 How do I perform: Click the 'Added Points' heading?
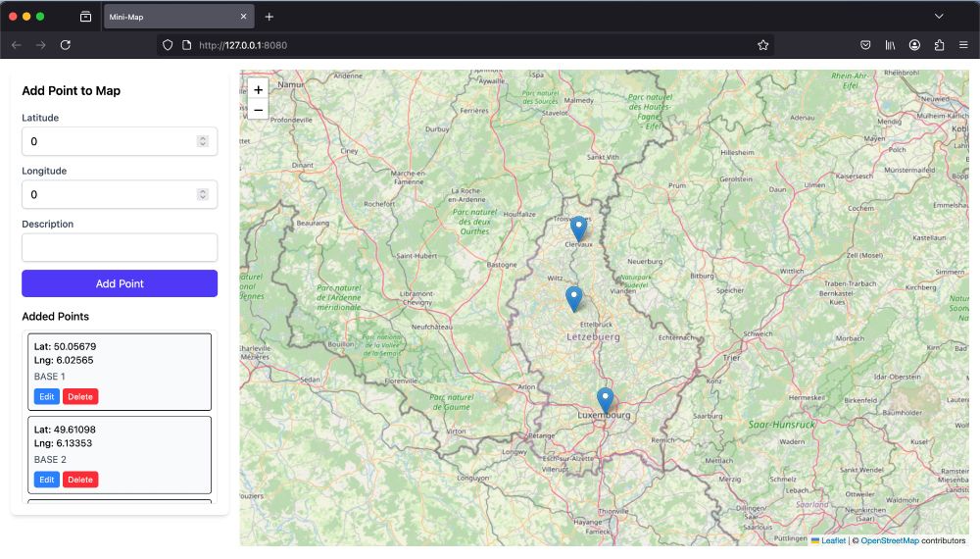[x=56, y=317]
